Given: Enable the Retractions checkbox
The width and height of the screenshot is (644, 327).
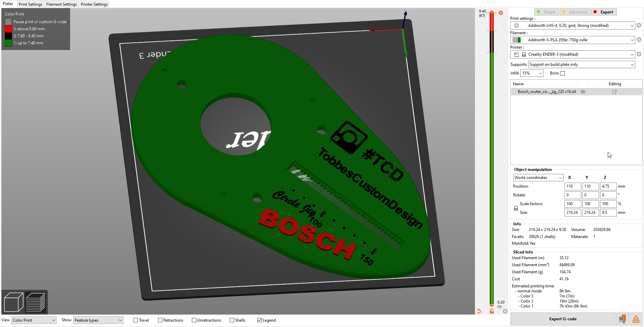Looking at the screenshot, I should (160, 320).
